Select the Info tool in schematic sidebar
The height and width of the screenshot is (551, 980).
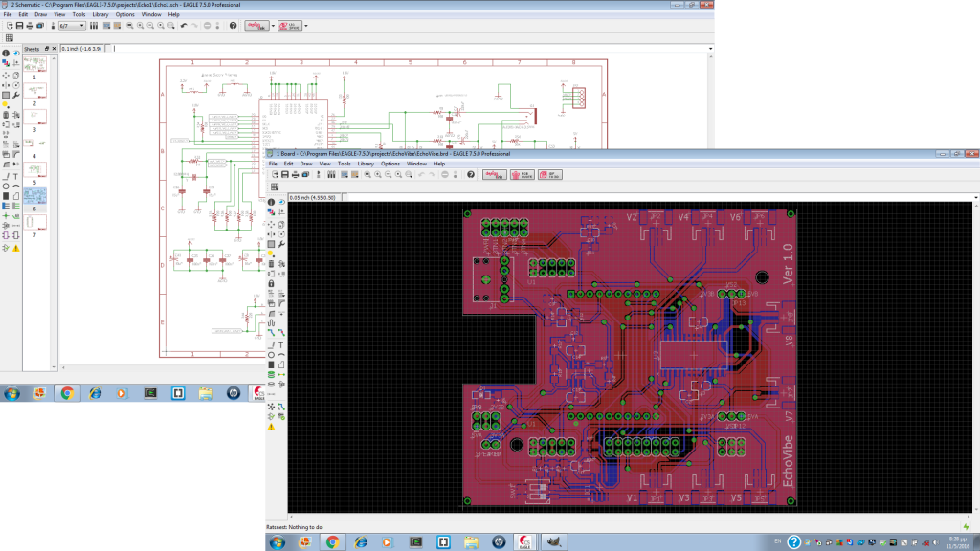tap(6, 54)
